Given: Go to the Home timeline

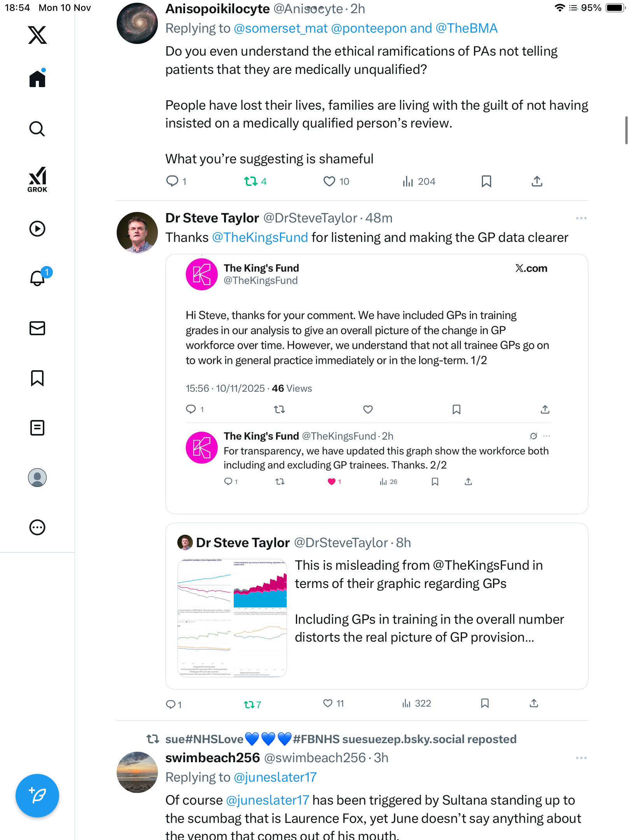Looking at the screenshot, I should click(37, 79).
